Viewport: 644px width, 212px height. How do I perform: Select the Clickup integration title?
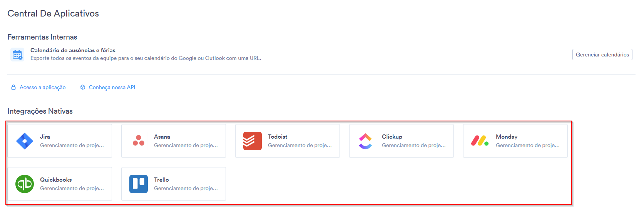pyautogui.click(x=392, y=137)
